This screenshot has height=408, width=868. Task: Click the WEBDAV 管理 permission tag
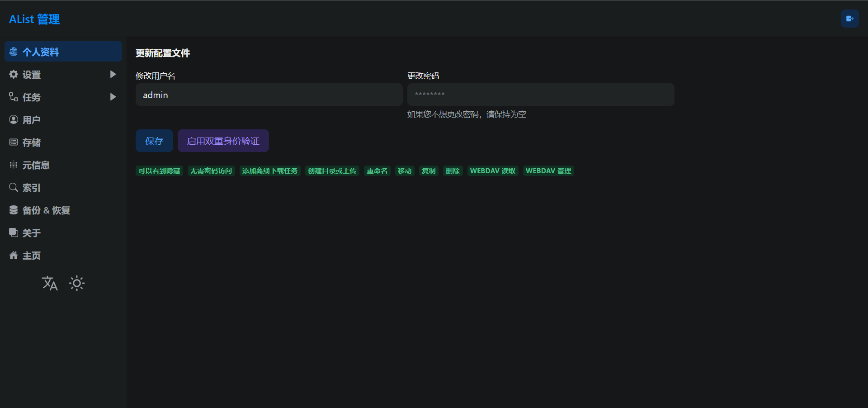coord(548,171)
